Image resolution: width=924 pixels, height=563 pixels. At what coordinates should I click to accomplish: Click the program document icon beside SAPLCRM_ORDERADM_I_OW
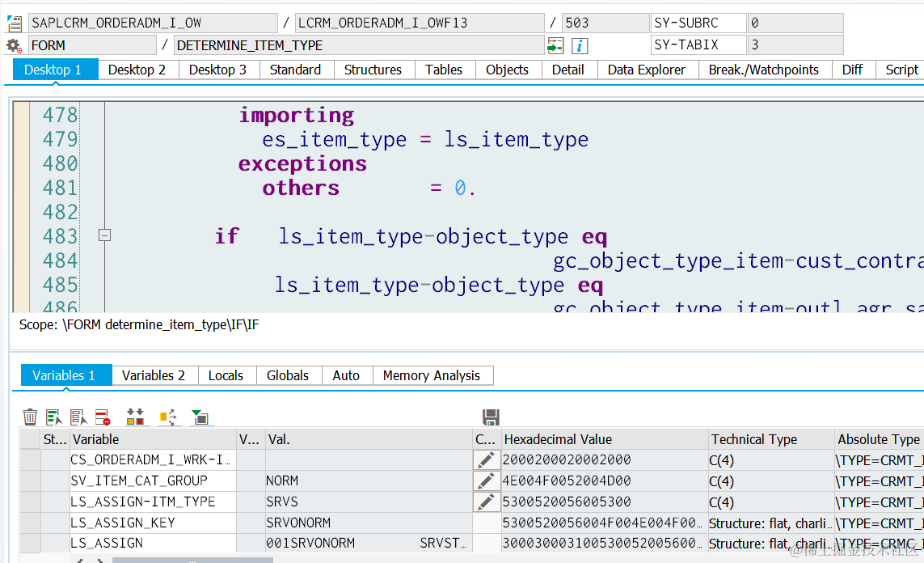coord(14,23)
